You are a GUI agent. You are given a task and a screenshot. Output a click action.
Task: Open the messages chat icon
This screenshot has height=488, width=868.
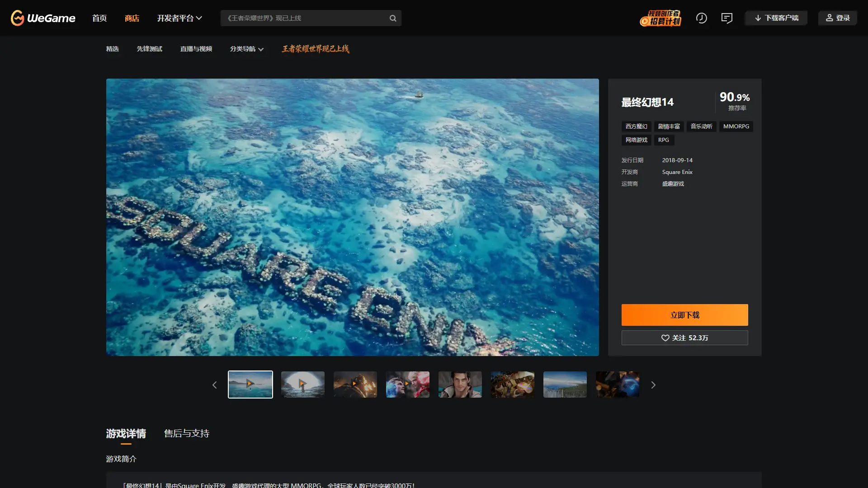726,18
